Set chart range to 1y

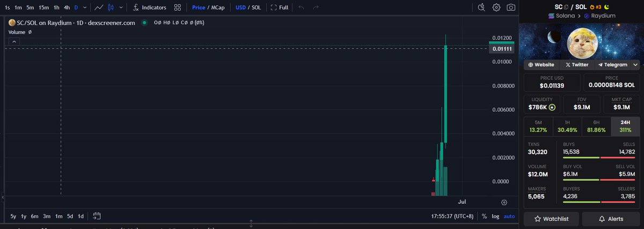[x=24, y=216]
